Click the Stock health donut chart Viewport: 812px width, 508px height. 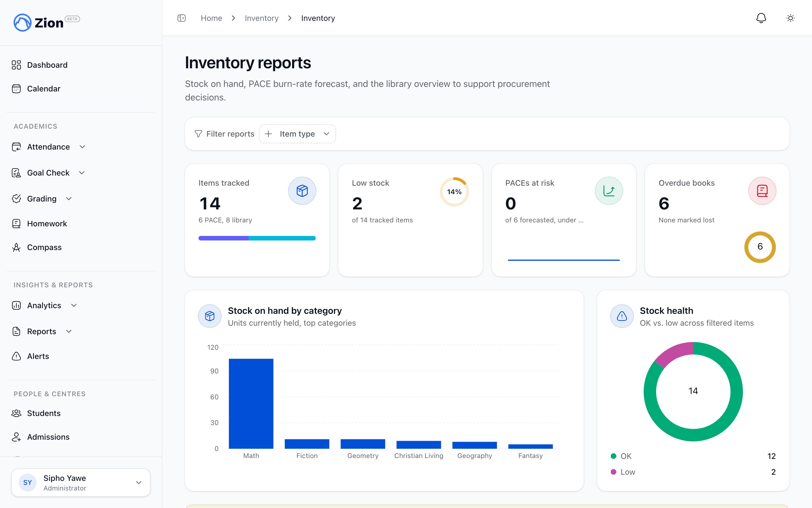tap(693, 391)
